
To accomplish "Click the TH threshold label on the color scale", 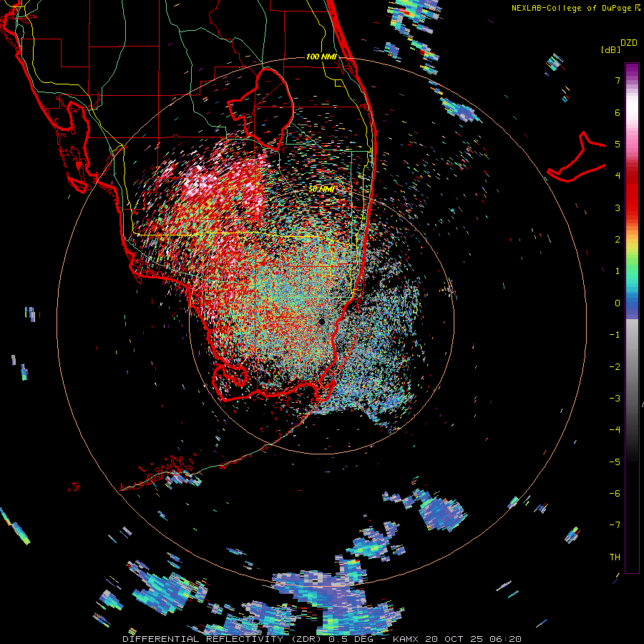I will [x=615, y=557].
